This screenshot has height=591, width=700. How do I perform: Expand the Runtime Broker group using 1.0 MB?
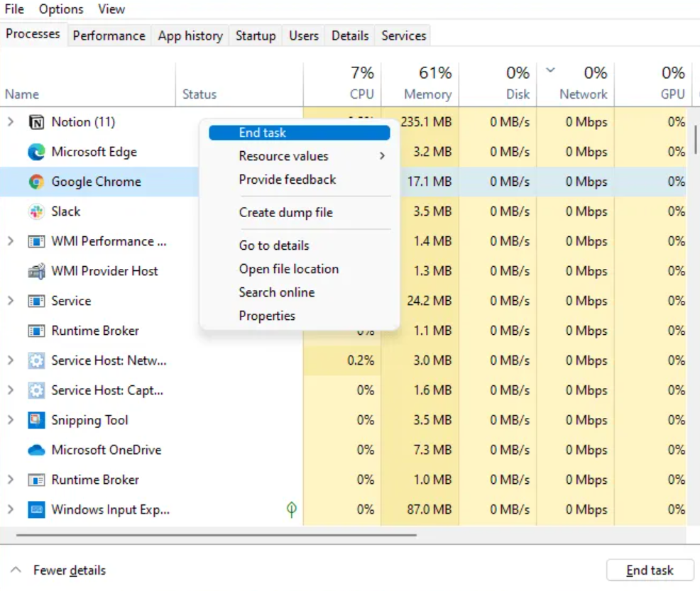(x=11, y=480)
